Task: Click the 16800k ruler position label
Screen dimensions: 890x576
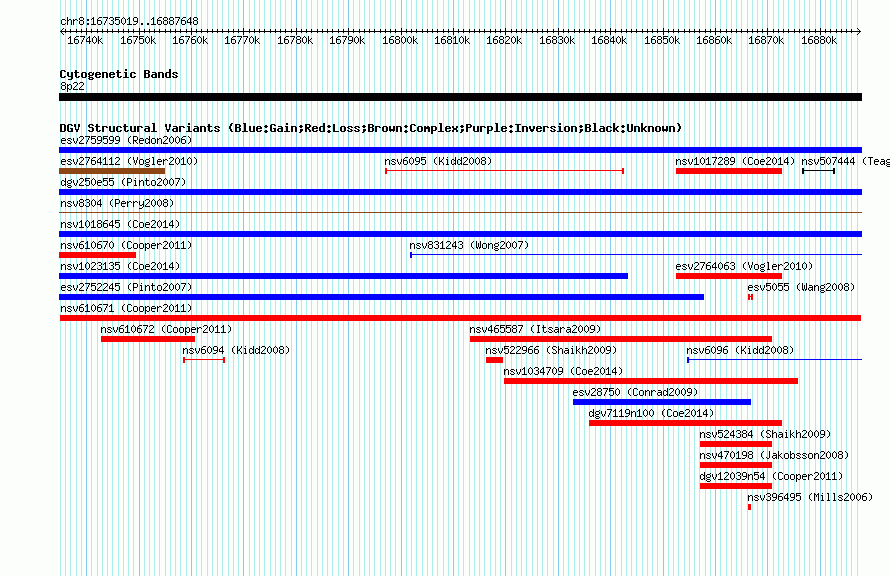Action: [x=400, y=40]
